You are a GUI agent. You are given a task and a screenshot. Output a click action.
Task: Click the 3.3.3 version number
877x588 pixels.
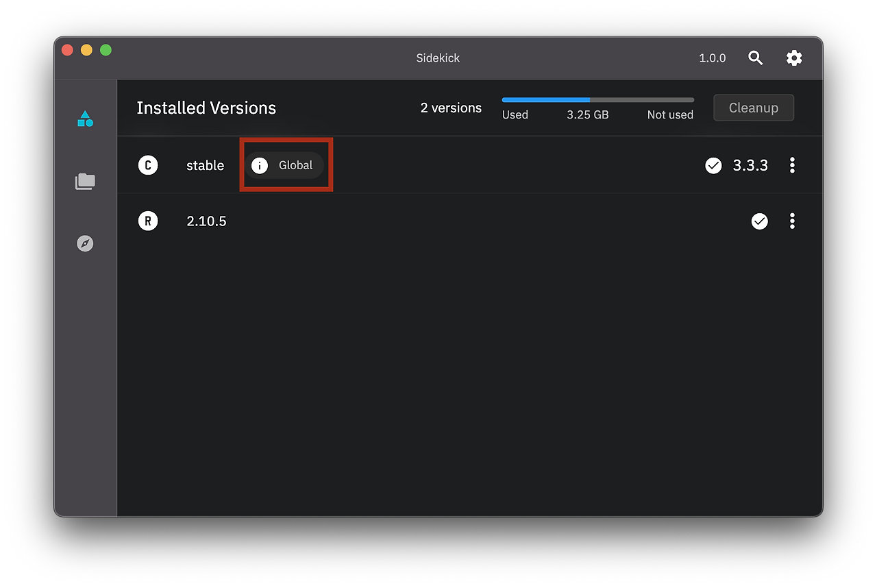pos(750,165)
